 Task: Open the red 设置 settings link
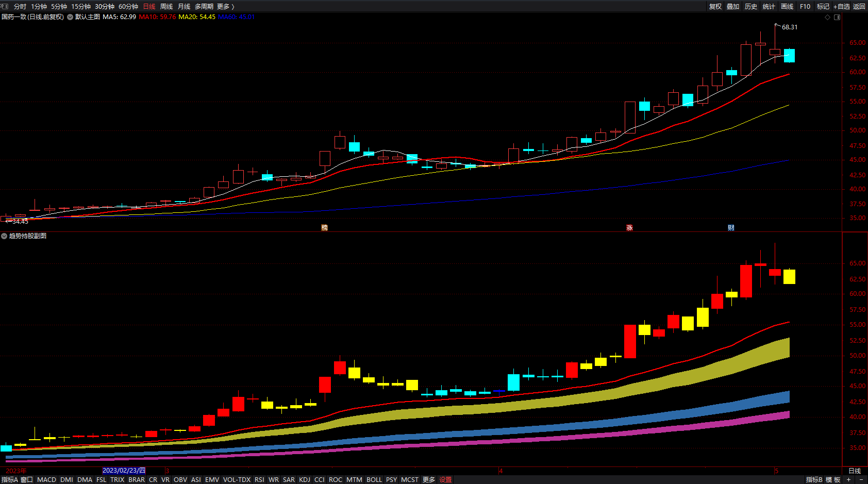click(x=445, y=479)
